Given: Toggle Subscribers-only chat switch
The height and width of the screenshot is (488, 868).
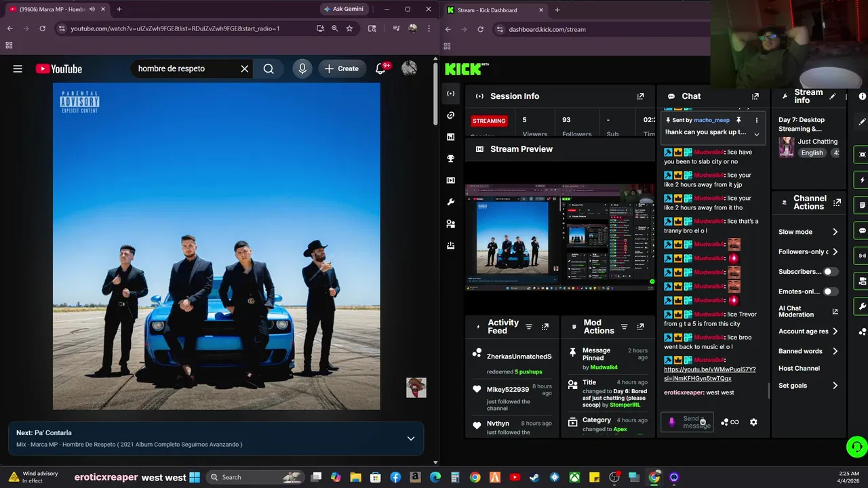Looking at the screenshot, I should [830, 272].
